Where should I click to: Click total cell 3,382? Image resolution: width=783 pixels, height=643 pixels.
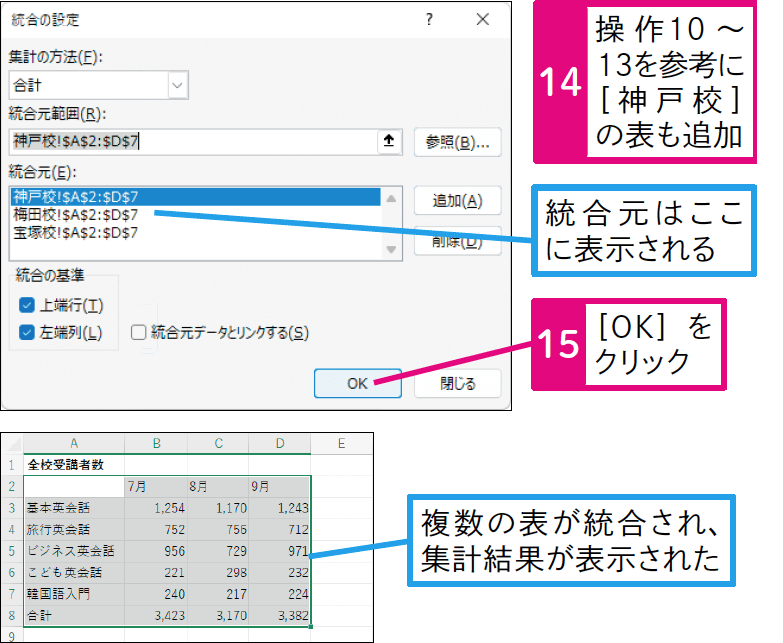pyautogui.click(x=280, y=616)
